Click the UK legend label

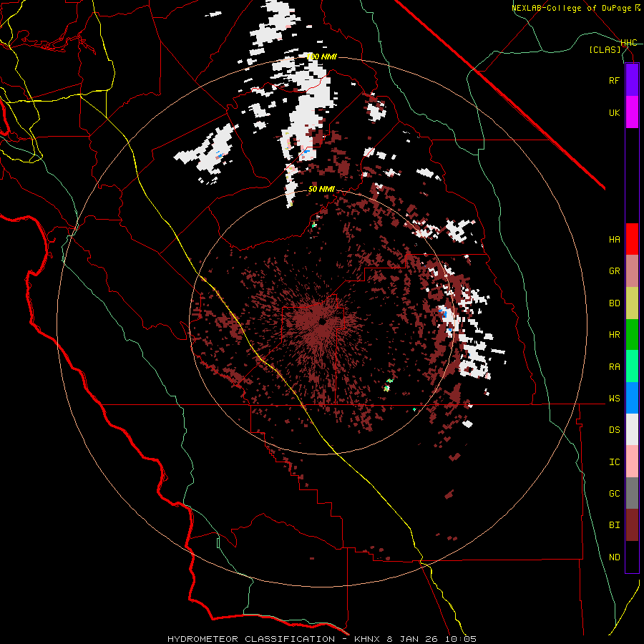coord(614,112)
